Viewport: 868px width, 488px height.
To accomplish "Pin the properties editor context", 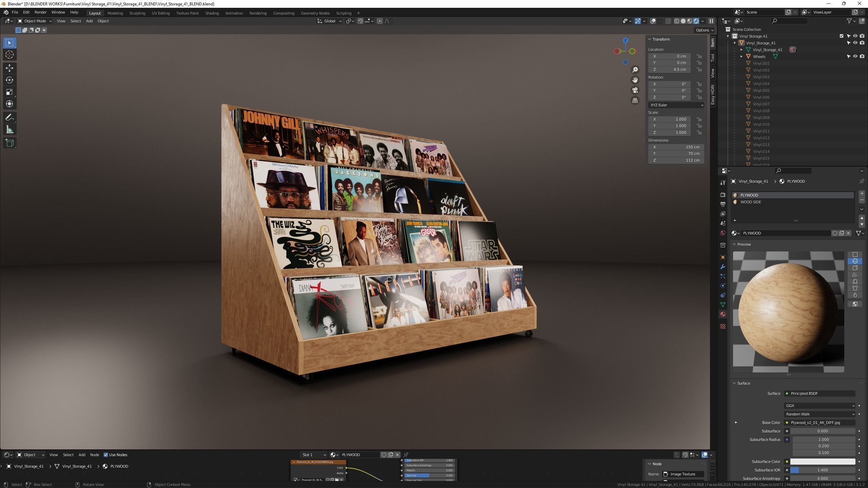I will [862, 181].
